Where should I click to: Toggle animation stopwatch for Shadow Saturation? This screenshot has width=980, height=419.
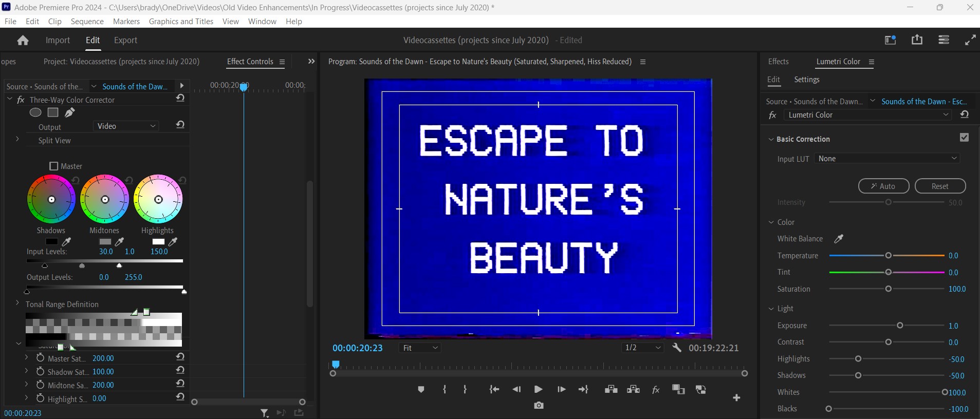[x=40, y=371]
